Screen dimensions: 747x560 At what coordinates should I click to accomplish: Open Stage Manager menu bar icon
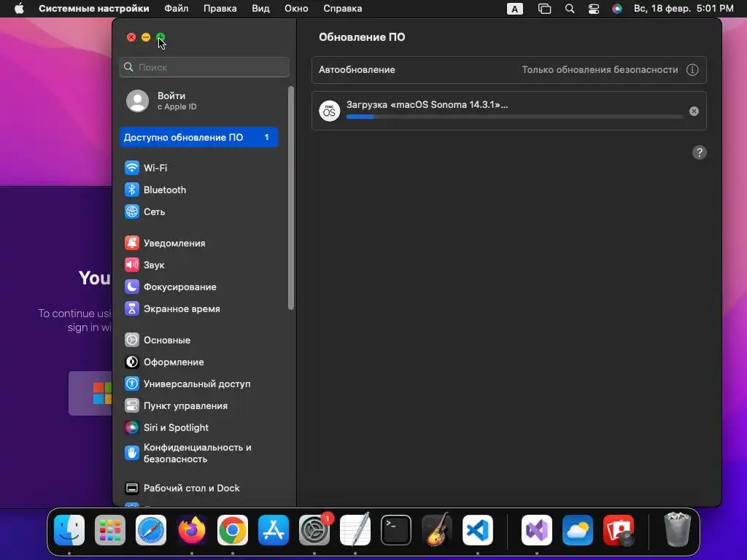pyautogui.click(x=544, y=9)
